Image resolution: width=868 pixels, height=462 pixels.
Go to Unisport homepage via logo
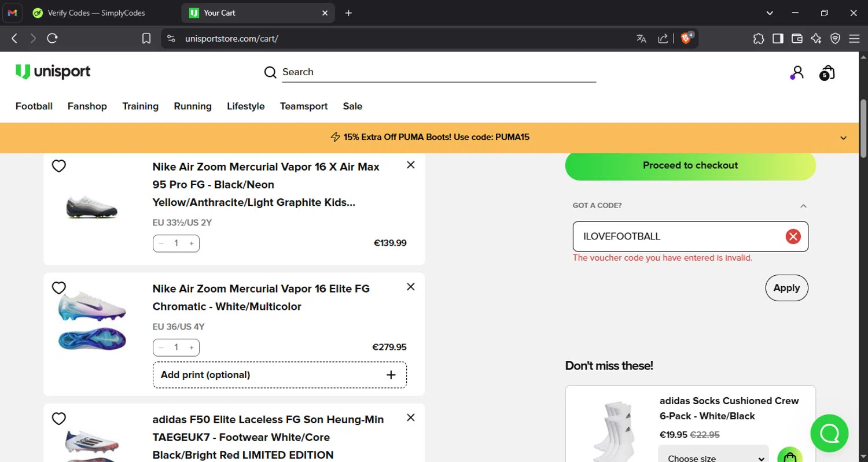(53, 72)
